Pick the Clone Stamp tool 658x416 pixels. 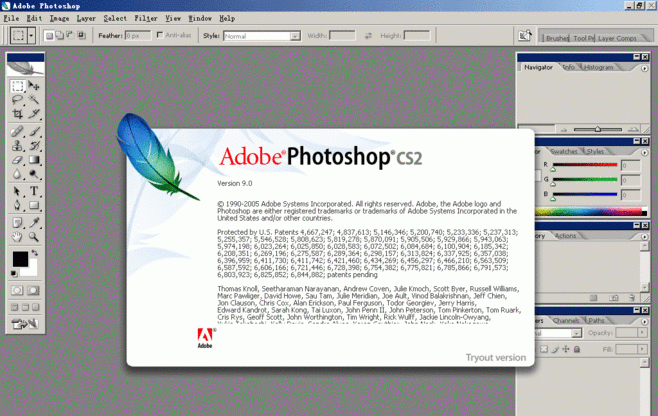coord(17,146)
